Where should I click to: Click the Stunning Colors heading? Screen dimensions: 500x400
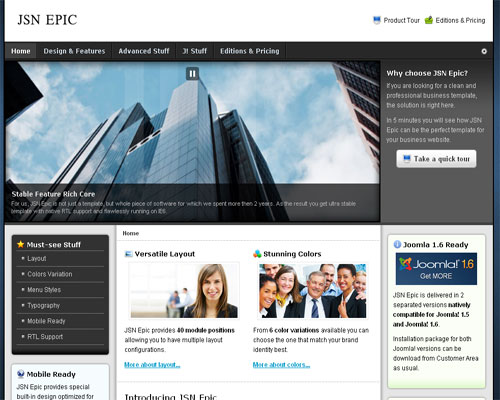pos(292,254)
